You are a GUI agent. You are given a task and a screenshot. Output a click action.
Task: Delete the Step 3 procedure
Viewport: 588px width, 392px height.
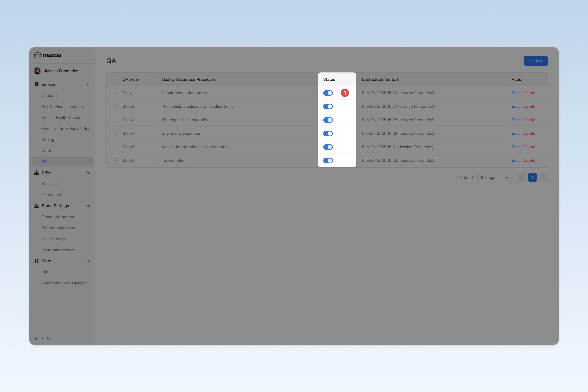point(529,120)
